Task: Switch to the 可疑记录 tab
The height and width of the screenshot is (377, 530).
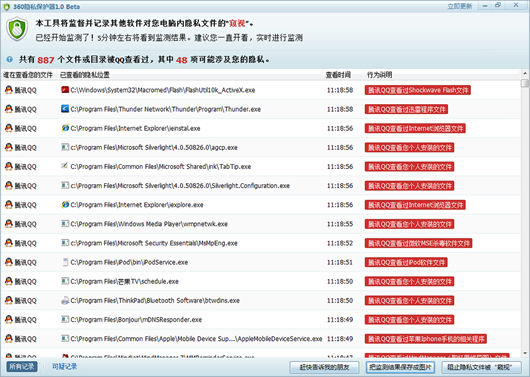Action: tap(65, 367)
